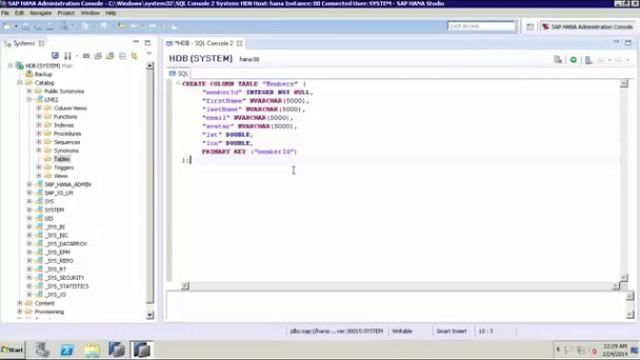
Task: Click the PRIMARY KEY line in the editor
Action: pyautogui.click(x=249, y=151)
